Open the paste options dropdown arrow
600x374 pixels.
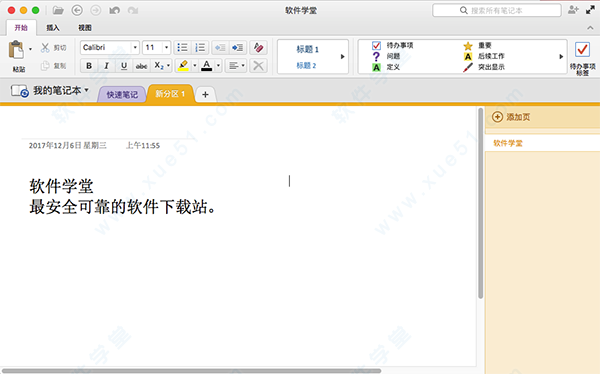30,49
